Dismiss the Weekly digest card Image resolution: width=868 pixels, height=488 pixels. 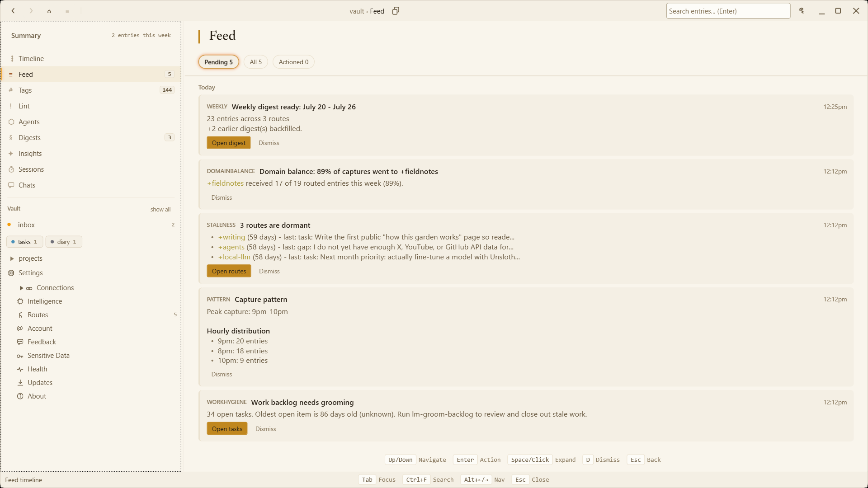coord(269,143)
